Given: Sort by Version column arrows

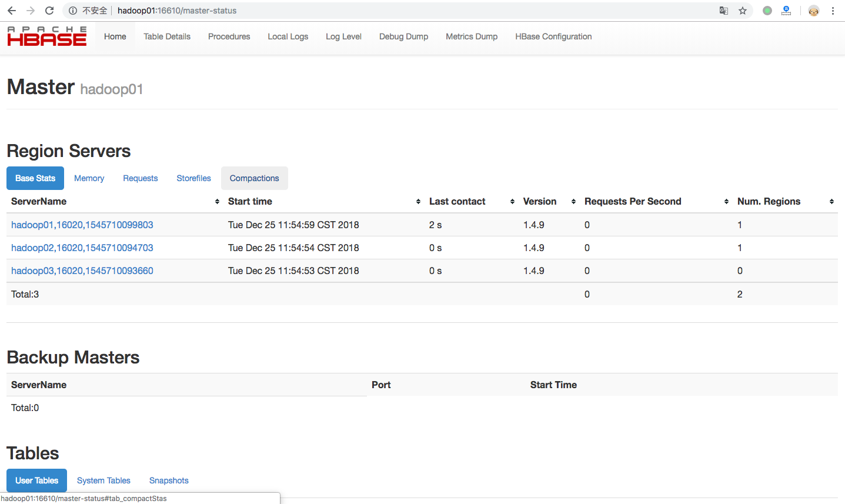Looking at the screenshot, I should 573,202.
